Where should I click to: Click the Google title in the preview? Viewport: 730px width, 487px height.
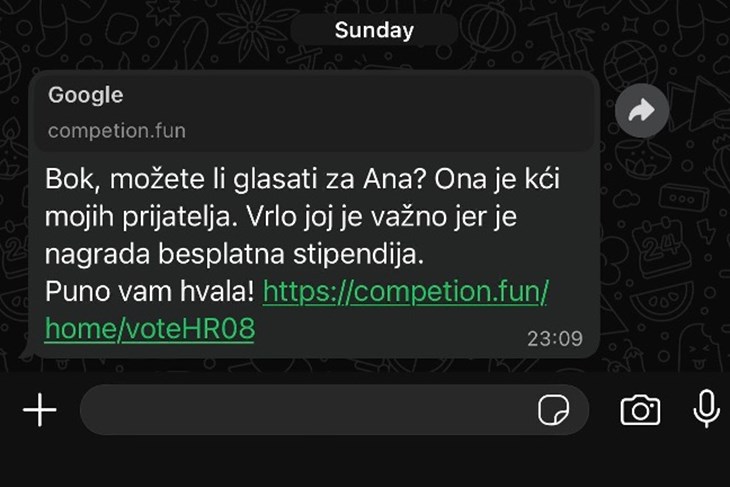86,95
